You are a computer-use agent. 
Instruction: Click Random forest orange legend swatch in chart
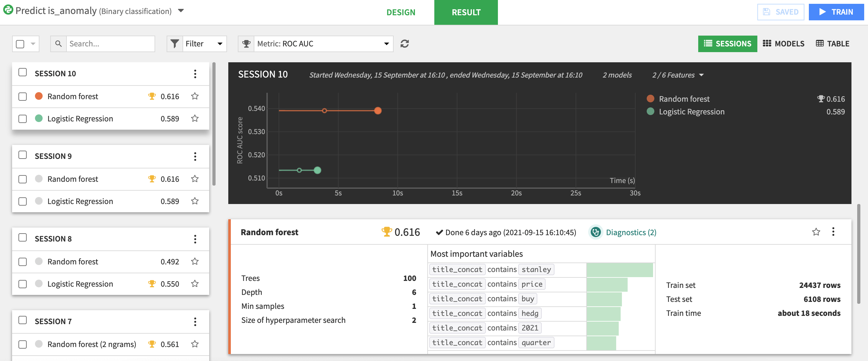650,99
